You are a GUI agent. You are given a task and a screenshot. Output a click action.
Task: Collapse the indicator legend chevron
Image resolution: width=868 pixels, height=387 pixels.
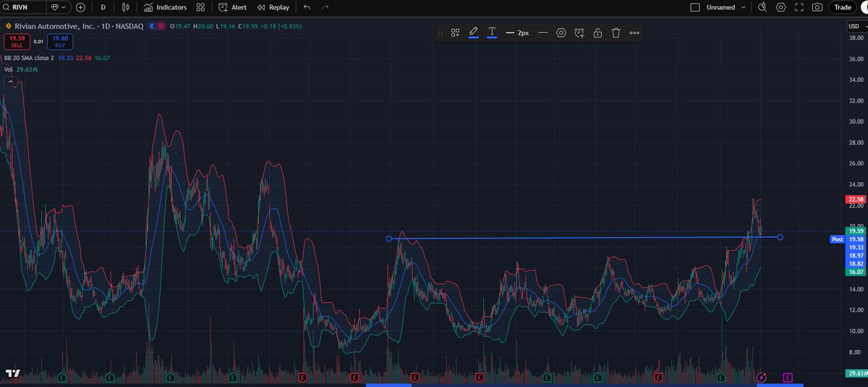point(12,82)
